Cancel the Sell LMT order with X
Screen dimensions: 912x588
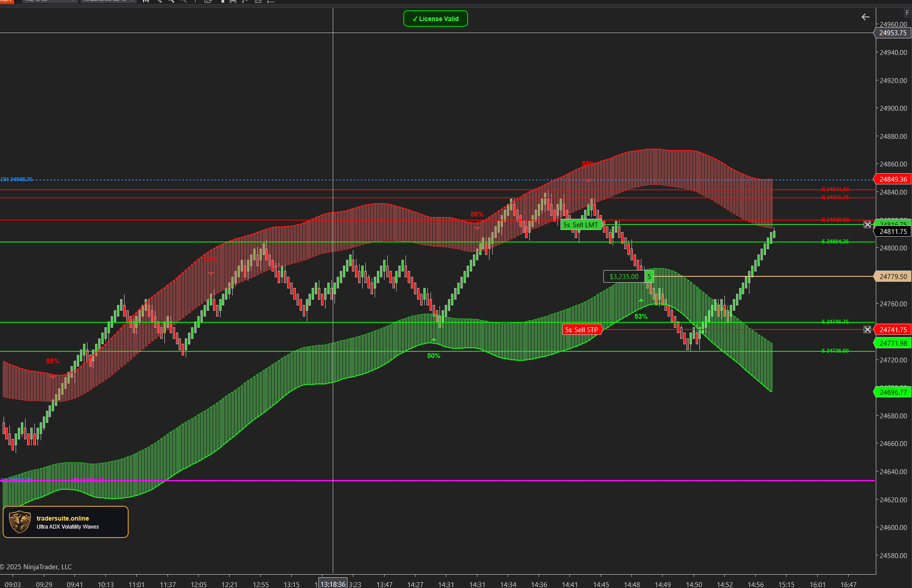click(x=867, y=225)
